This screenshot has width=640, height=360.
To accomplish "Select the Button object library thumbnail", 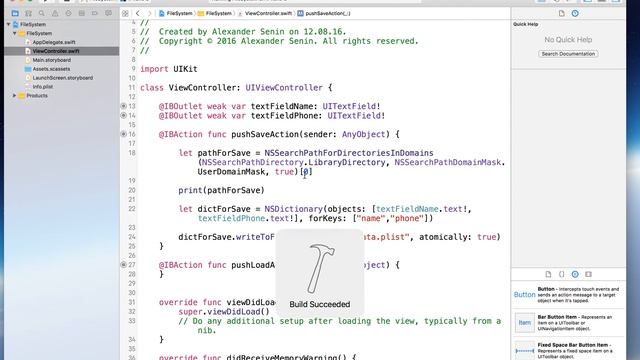I will click(524, 295).
